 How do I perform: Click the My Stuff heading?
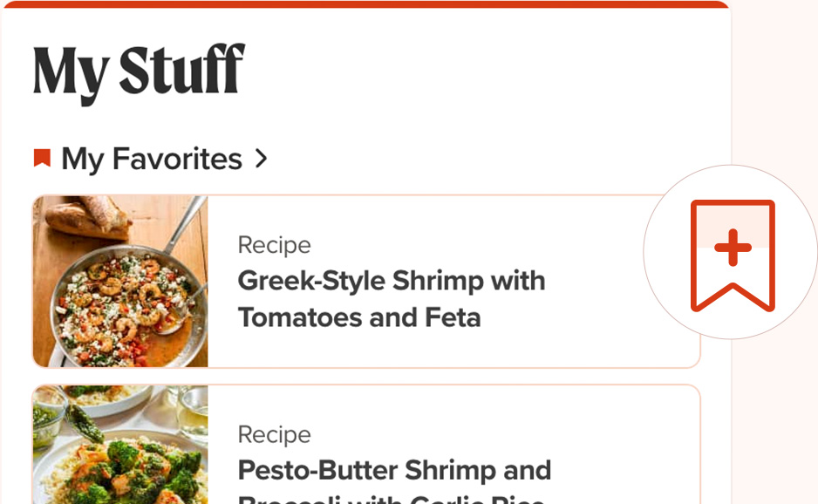[139, 72]
